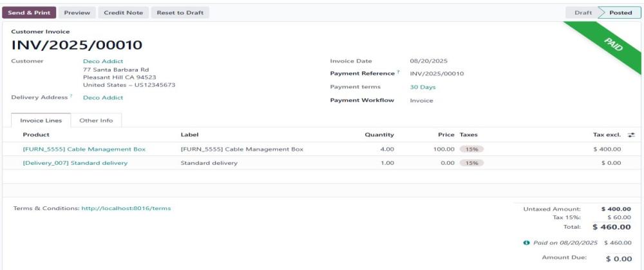Select the Posted status stage
The image size is (644, 270).
click(620, 13)
